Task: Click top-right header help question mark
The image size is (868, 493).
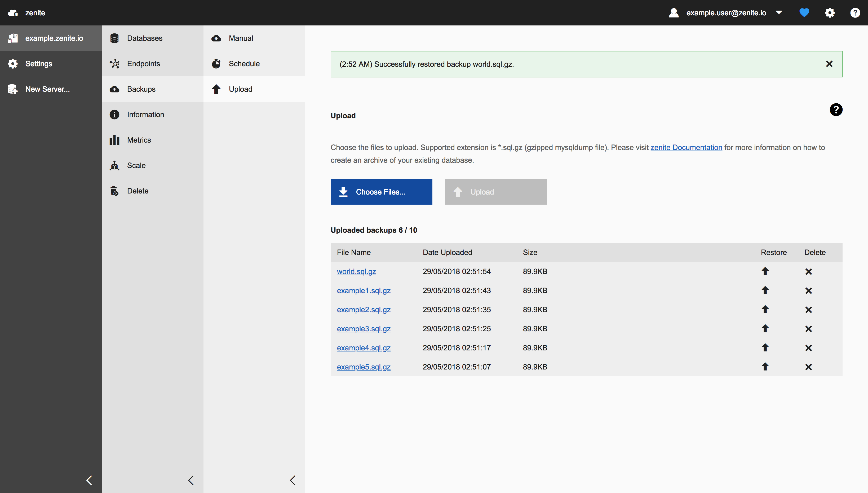Action: [x=855, y=13]
